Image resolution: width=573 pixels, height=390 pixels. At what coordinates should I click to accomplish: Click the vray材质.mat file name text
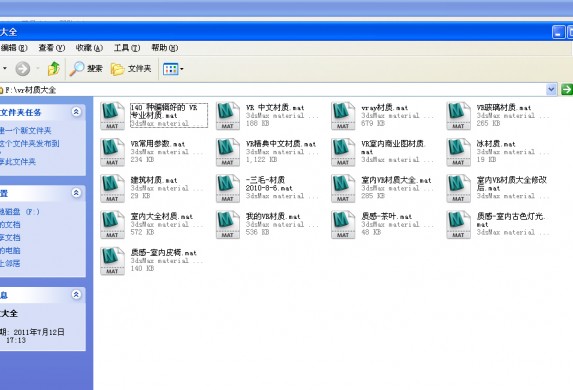(384, 107)
